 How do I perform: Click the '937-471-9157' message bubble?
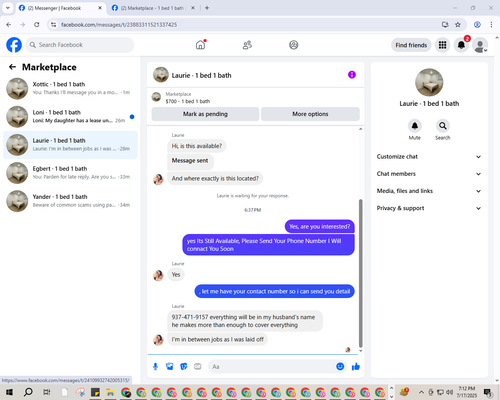pos(245,321)
